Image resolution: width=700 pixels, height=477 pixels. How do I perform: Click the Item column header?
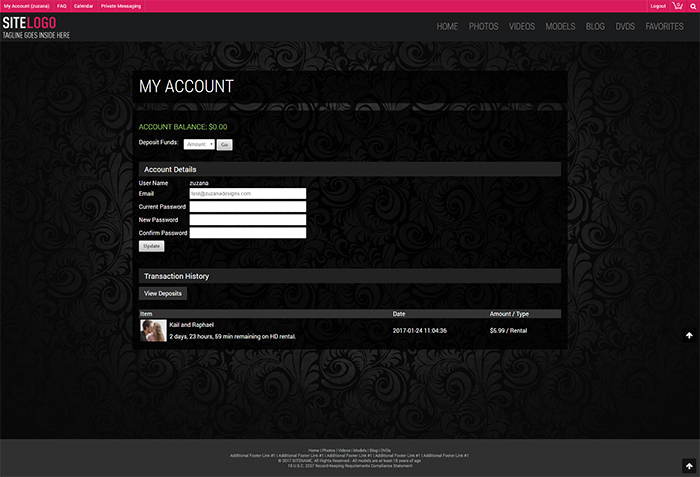[146, 314]
